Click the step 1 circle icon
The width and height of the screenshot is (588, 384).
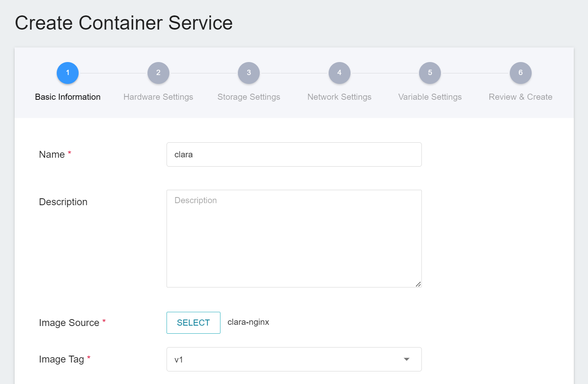pos(68,73)
